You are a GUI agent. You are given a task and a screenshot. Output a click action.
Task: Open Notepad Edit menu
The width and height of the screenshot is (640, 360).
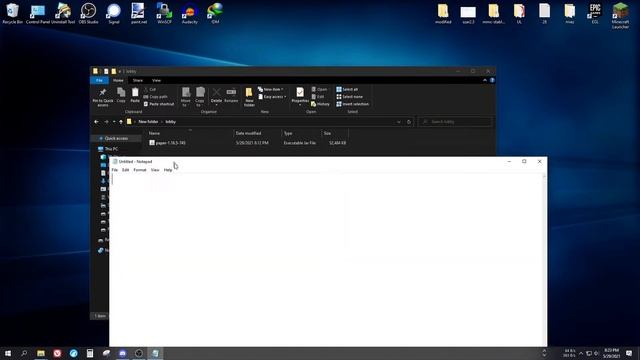(x=126, y=170)
